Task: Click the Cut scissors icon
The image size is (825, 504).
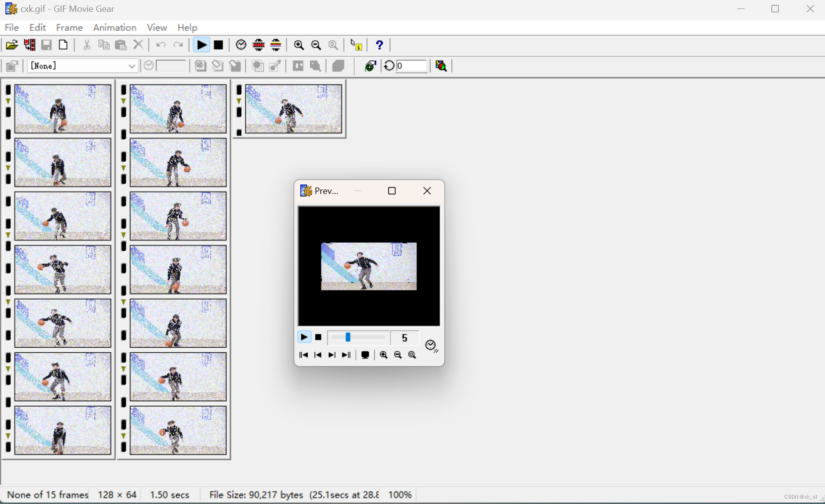Action: click(87, 45)
